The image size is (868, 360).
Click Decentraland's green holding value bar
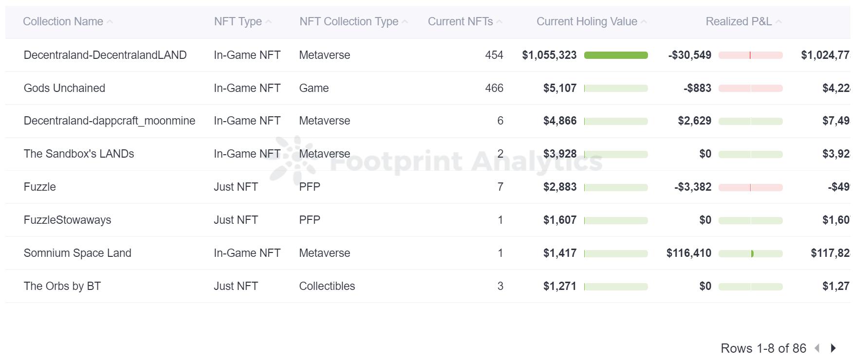click(x=616, y=55)
